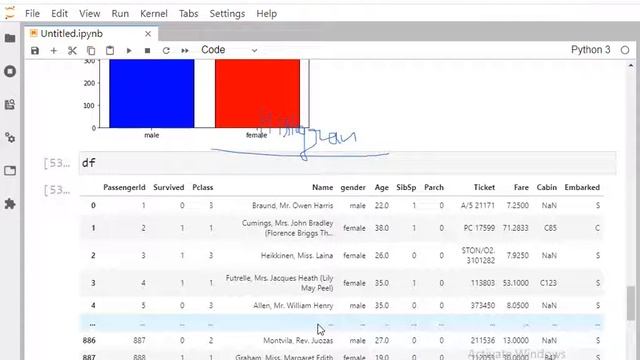
Task: Open the Tabs menu
Action: [x=188, y=13]
